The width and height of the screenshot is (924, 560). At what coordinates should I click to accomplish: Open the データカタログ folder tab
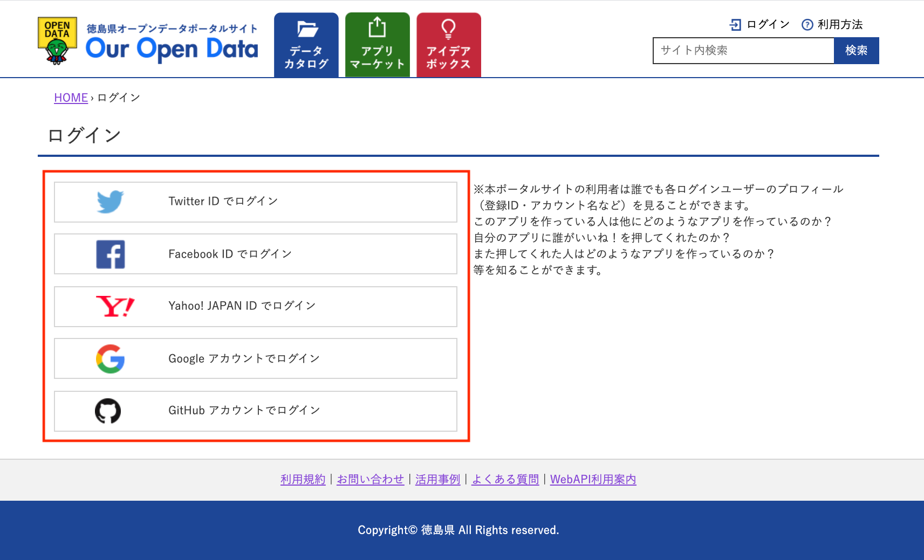306,45
